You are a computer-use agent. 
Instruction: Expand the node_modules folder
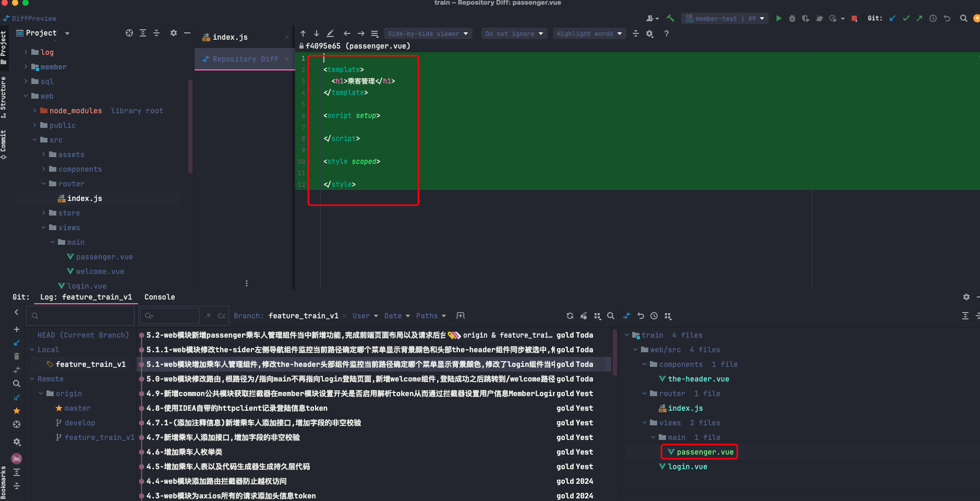(35, 111)
